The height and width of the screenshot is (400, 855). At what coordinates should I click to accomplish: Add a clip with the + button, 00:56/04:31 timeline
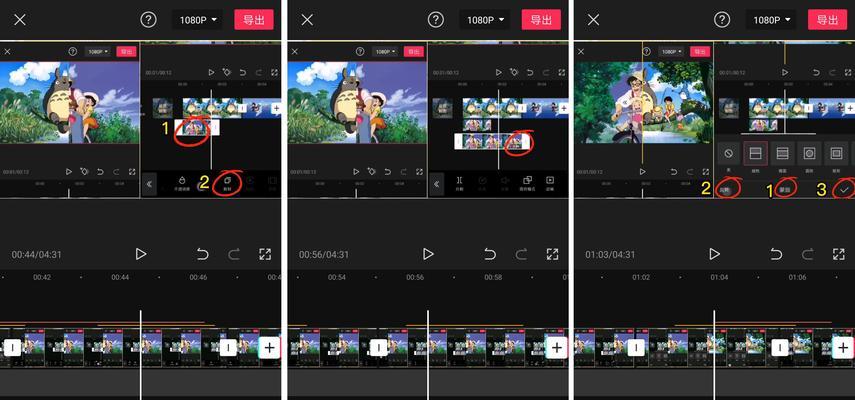point(556,347)
